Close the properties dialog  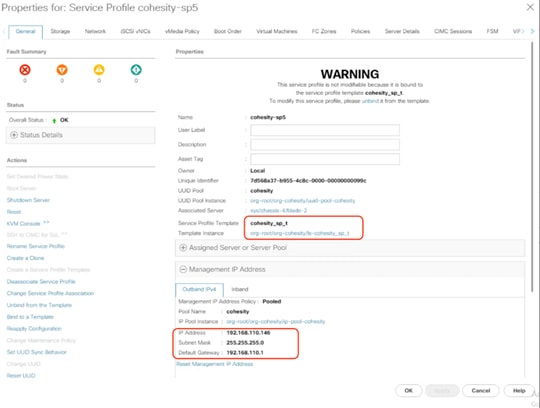click(530, 7)
